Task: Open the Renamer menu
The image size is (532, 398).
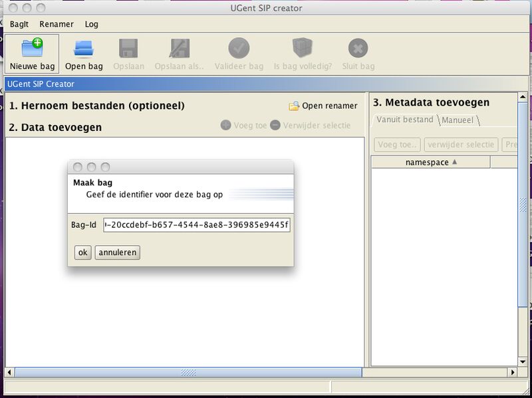Action: [x=57, y=24]
